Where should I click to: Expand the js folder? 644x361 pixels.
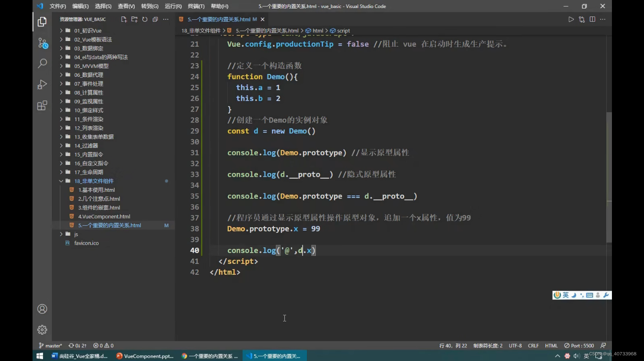113,234
